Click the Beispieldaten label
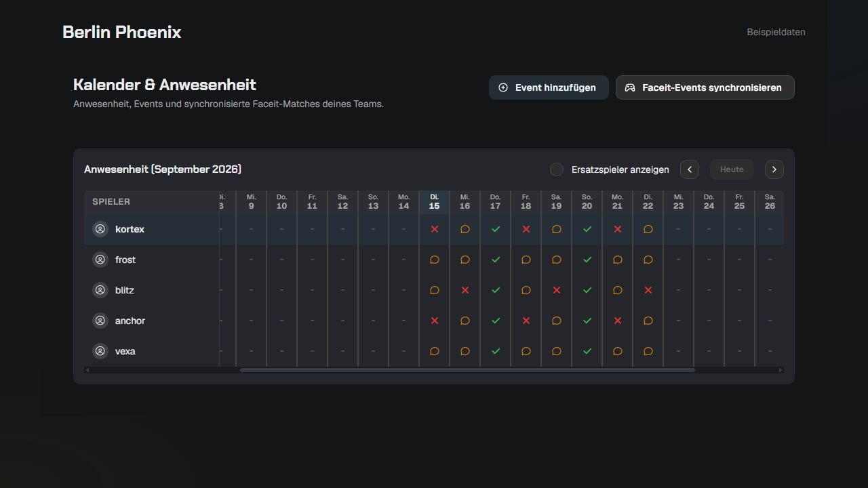 click(776, 32)
